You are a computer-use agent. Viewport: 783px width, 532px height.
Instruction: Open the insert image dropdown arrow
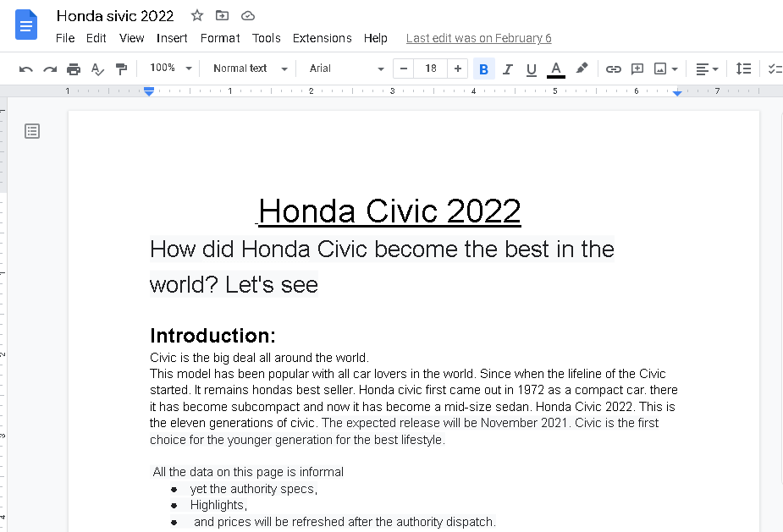point(675,69)
